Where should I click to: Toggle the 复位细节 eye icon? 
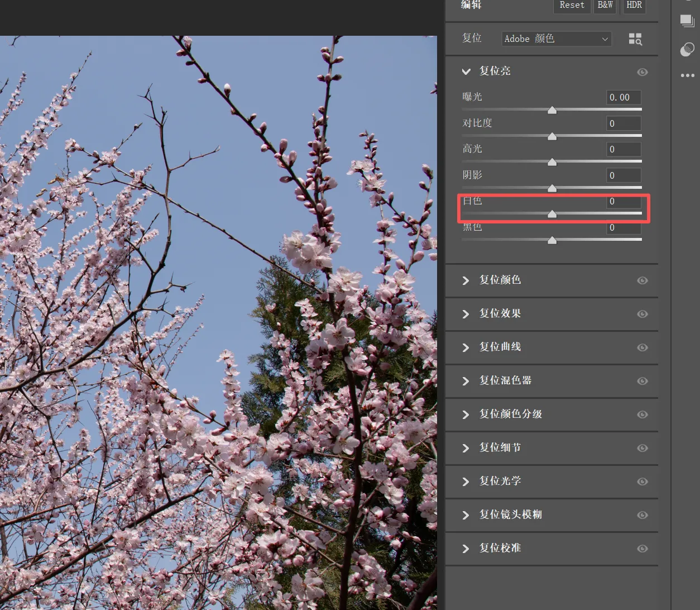pyautogui.click(x=643, y=448)
